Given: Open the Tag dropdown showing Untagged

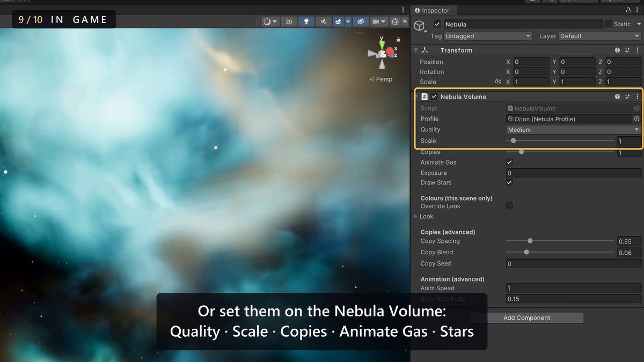Looking at the screenshot, I should pyautogui.click(x=488, y=36).
